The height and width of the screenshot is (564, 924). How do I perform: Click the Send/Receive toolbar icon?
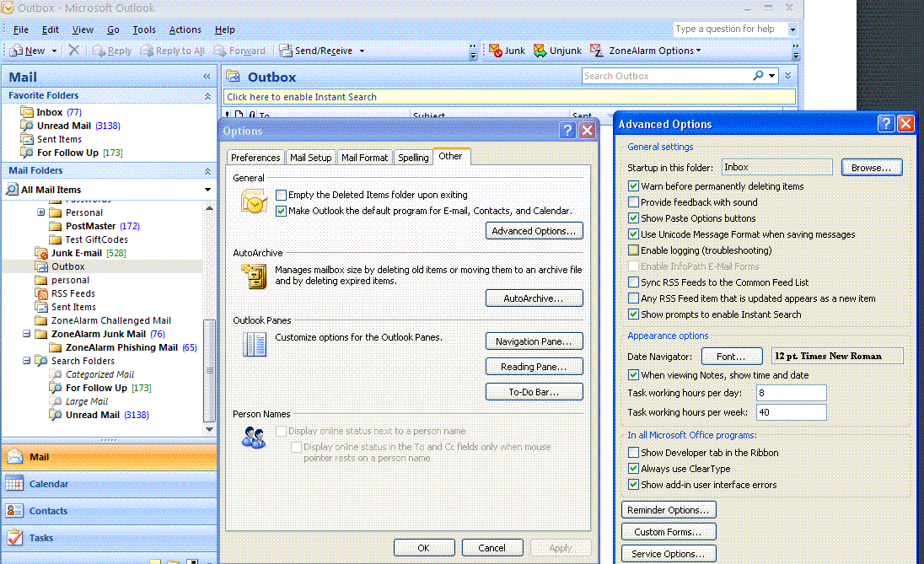click(286, 51)
